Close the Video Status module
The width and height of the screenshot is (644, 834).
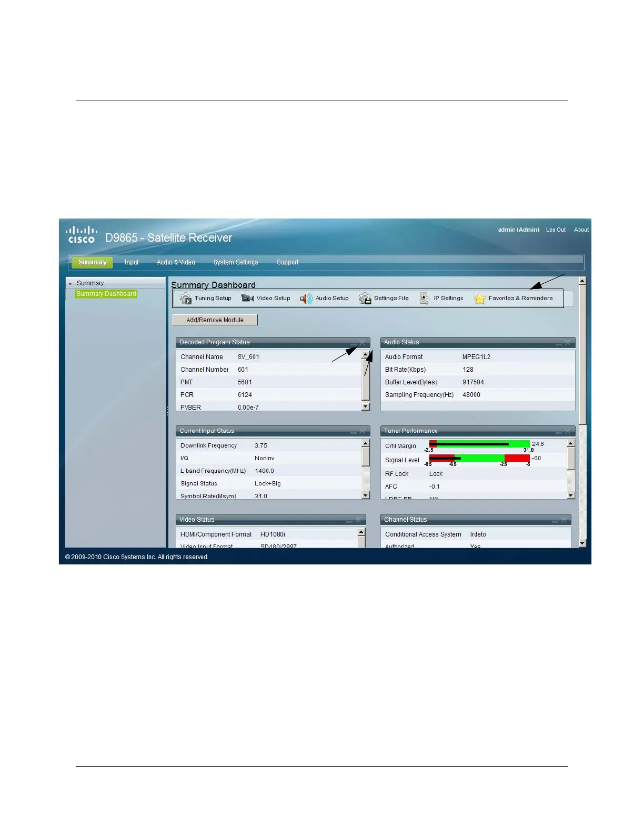(358, 520)
